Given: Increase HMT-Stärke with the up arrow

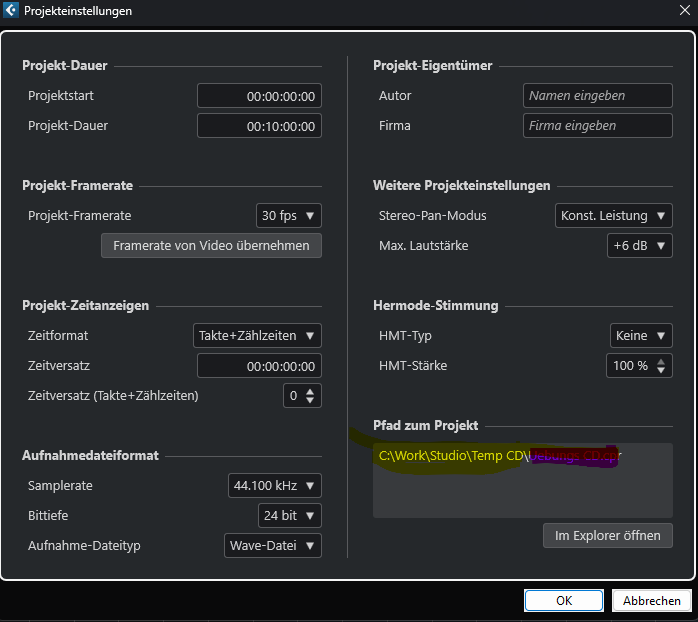Looking at the screenshot, I should 661,361.
